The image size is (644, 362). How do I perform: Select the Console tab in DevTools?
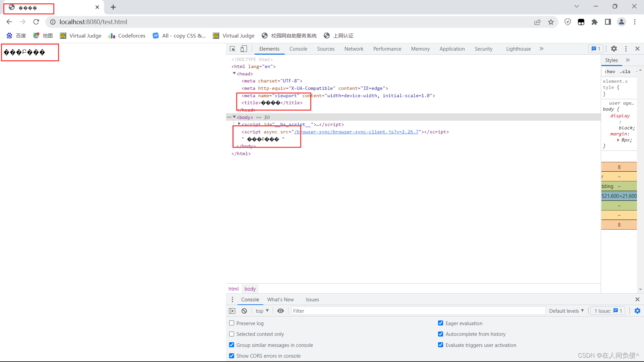click(298, 49)
